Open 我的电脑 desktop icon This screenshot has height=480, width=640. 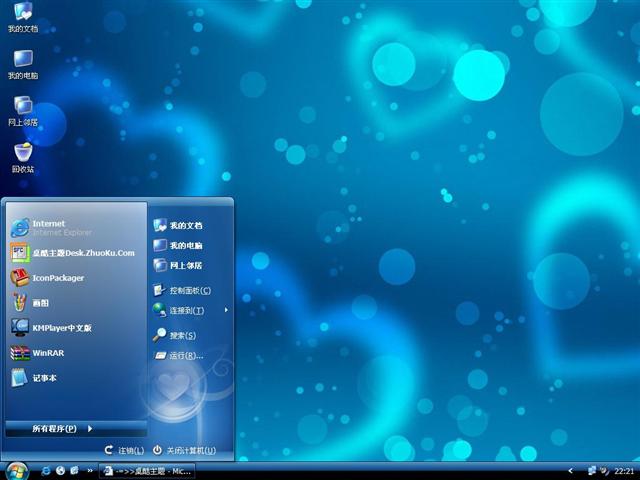(x=22, y=62)
